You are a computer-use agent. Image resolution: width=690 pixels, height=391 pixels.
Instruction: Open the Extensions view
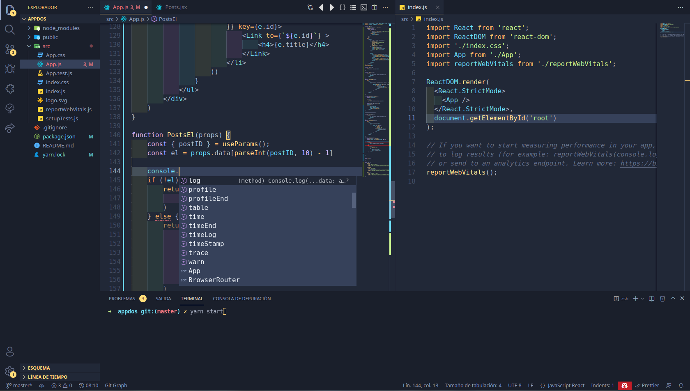pos(10,89)
